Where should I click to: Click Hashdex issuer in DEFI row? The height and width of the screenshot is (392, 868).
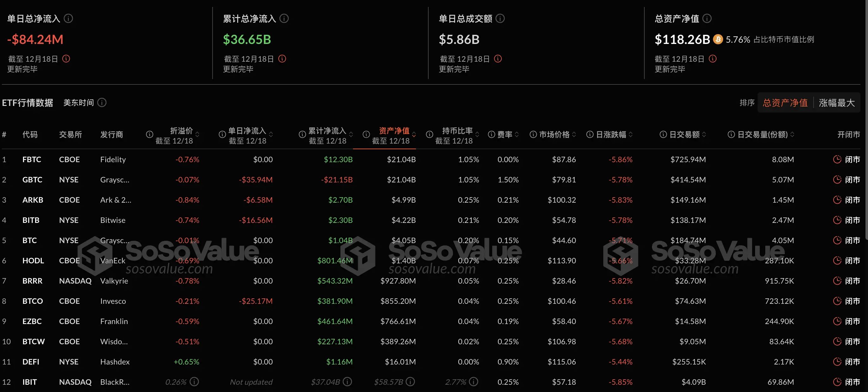click(115, 362)
